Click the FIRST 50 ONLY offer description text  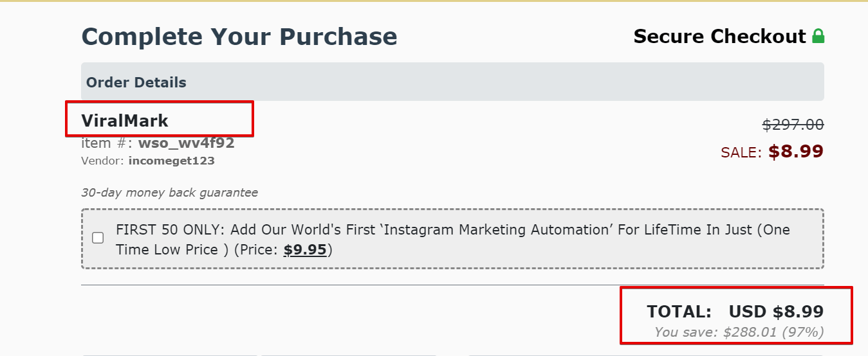[453, 239]
